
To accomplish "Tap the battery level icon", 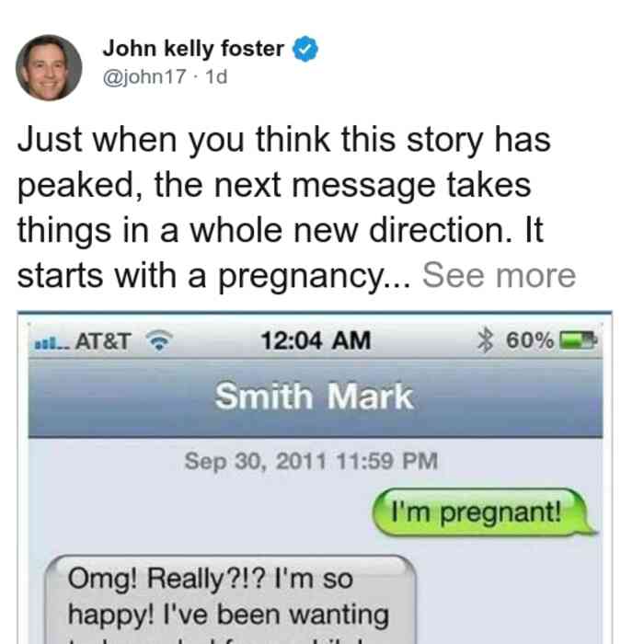I will click(x=579, y=340).
